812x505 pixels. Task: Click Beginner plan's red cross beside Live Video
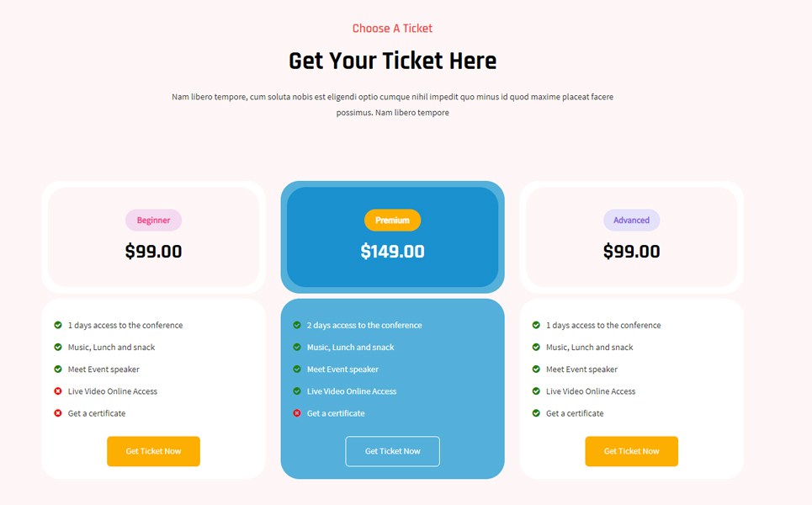click(x=58, y=391)
